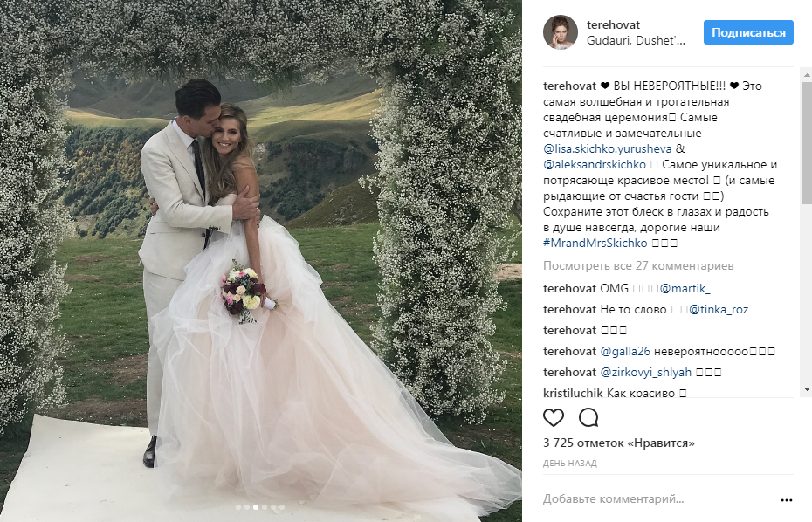
Task: Click the scrollbar down arrow in comments
Action: 807,389
